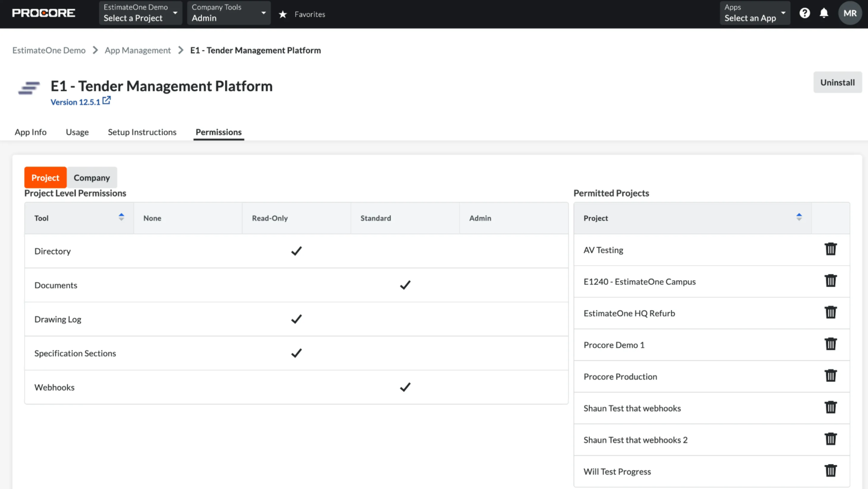Open external link icon next to version
The height and width of the screenshot is (489, 868).
pos(107,101)
